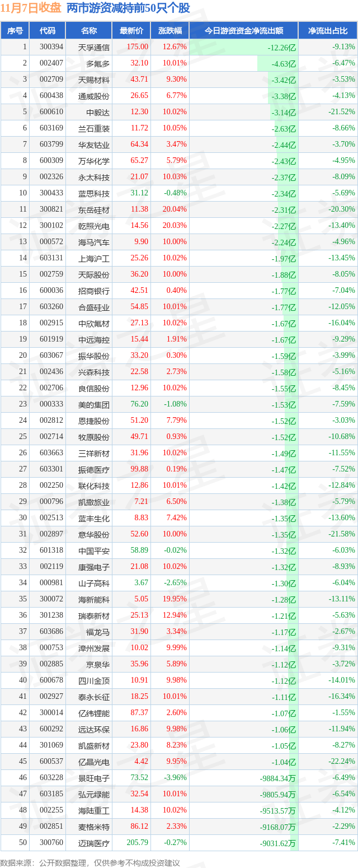Select stock name 兰石重装
358x868 pixels.
point(94,128)
